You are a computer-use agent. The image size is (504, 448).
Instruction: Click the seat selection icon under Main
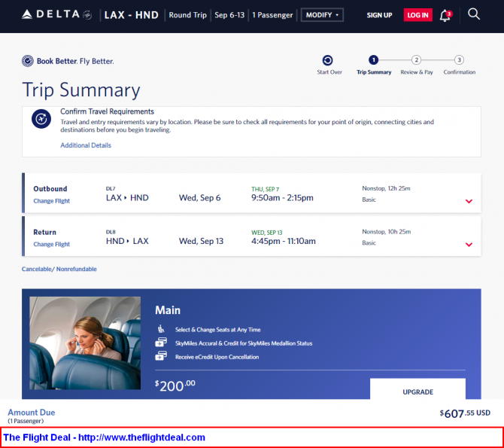(x=160, y=329)
